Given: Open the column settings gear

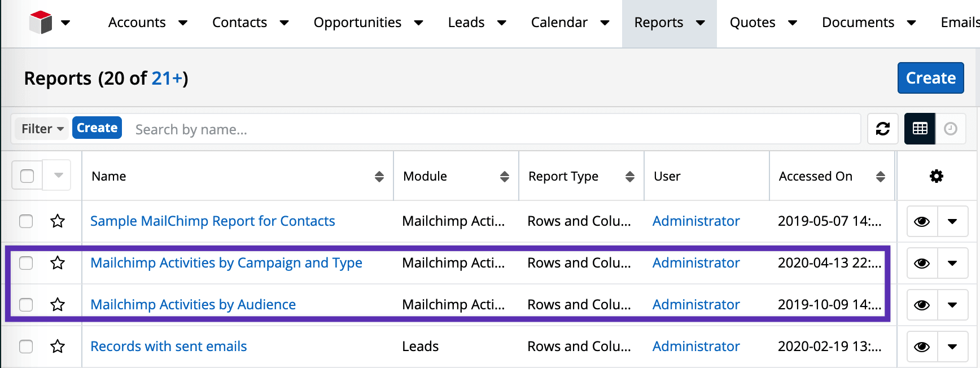Looking at the screenshot, I should (x=937, y=176).
